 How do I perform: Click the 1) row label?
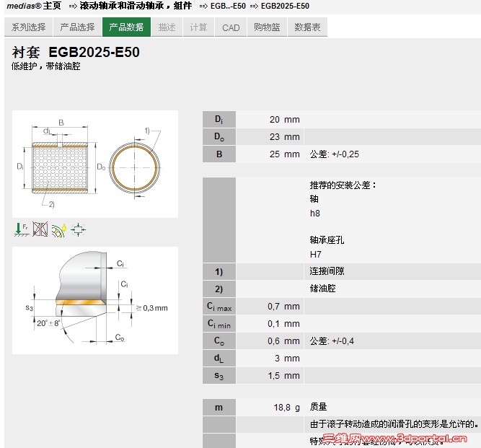coord(219,272)
